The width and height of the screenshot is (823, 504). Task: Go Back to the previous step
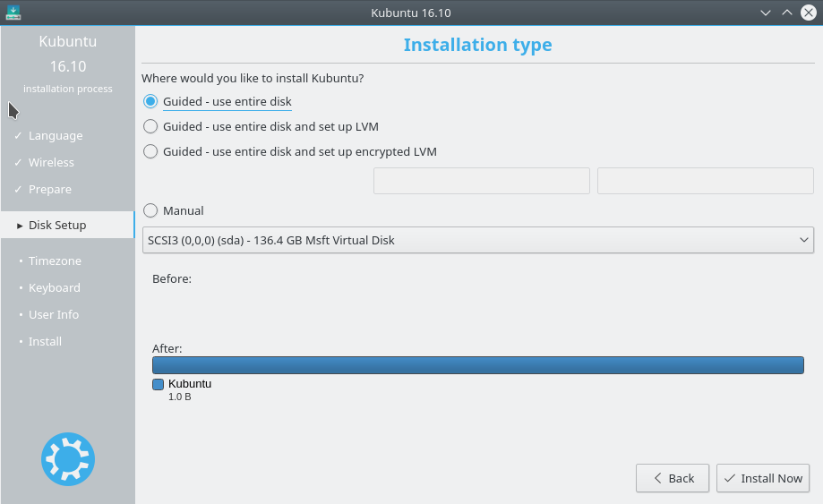click(x=673, y=478)
